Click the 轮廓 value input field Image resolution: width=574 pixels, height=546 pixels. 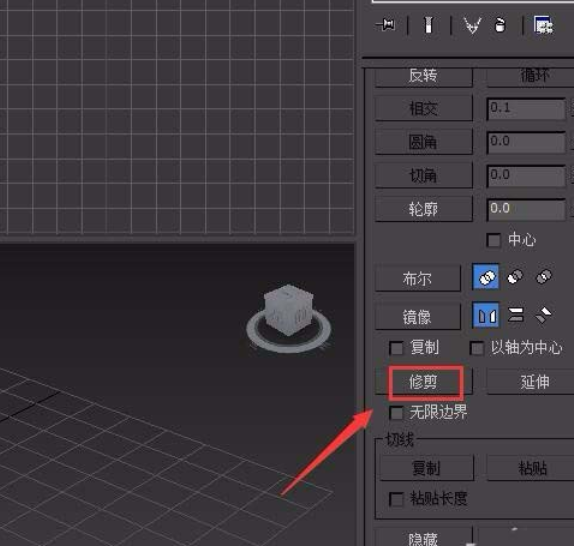pyautogui.click(x=526, y=210)
